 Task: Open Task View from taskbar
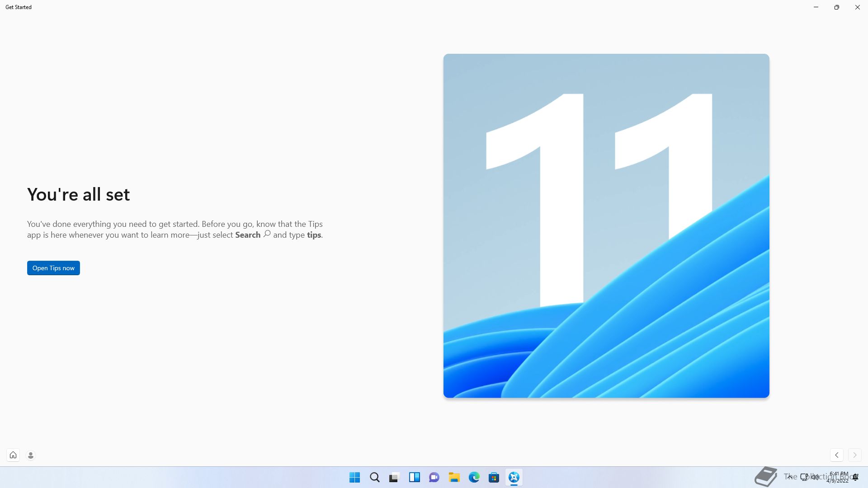394,477
